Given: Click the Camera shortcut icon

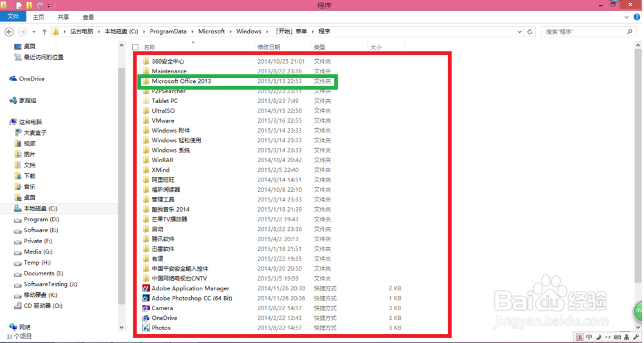Looking at the screenshot, I should click(x=146, y=308).
